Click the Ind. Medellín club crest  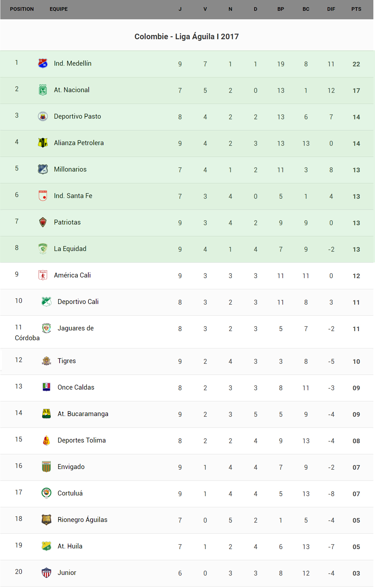pos(43,63)
